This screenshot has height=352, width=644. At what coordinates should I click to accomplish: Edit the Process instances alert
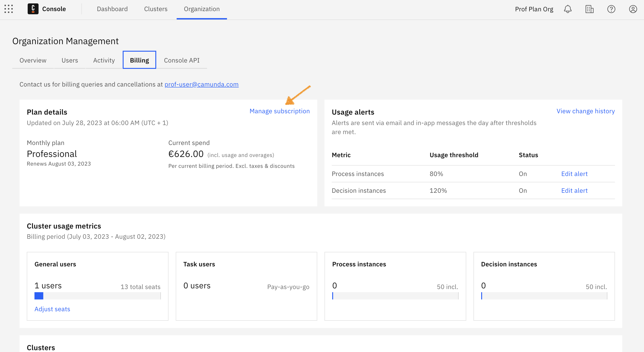(x=574, y=174)
